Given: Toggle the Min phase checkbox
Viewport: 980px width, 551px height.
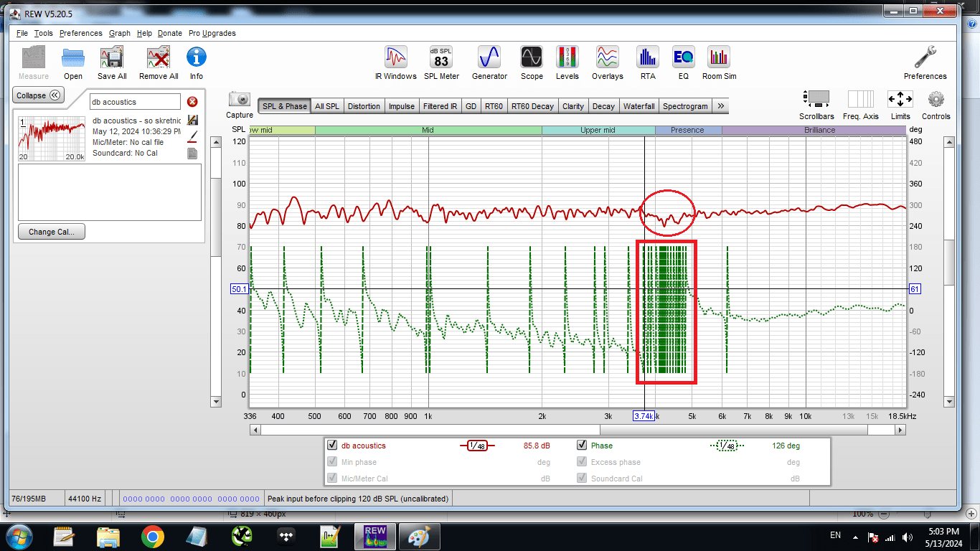Looking at the screenshot, I should (x=332, y=462).
